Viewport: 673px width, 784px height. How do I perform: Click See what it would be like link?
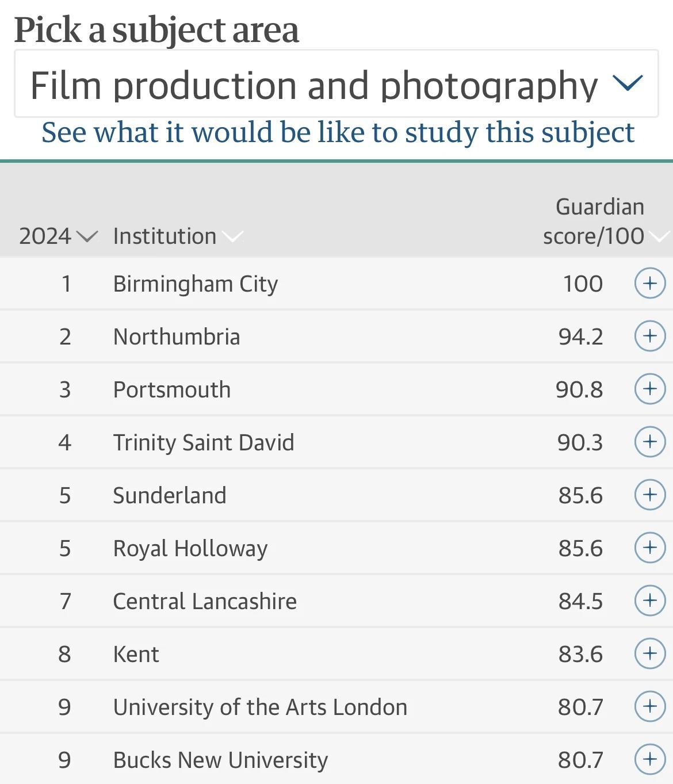(x=338, y=133)
